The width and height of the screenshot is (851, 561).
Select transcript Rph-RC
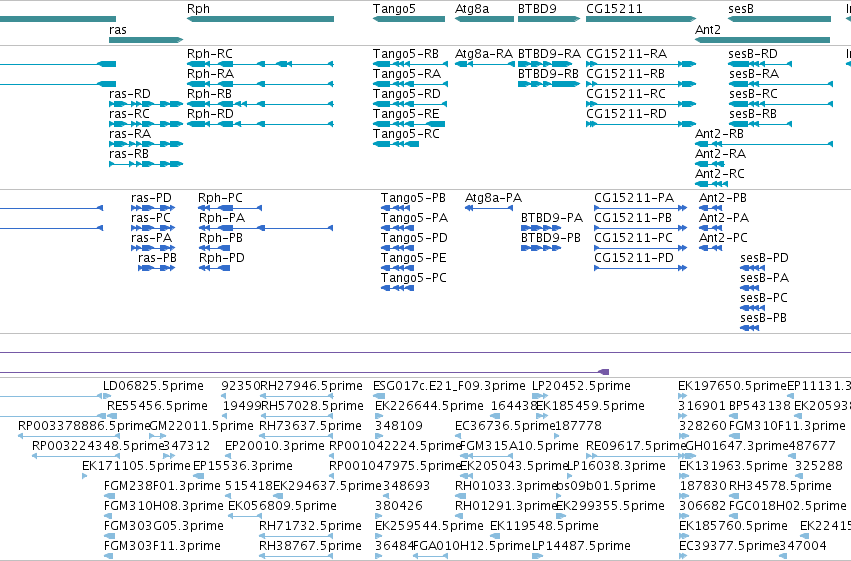[x=209, y=54]
